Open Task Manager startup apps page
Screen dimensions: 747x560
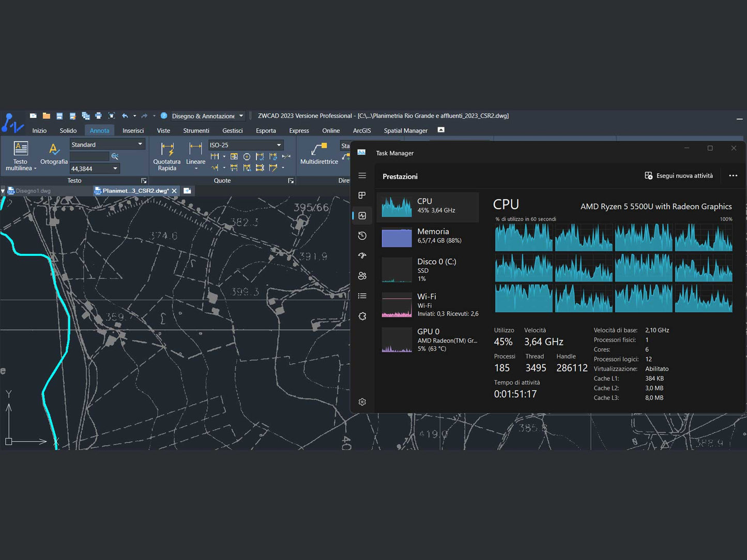[x=362, y=256]
